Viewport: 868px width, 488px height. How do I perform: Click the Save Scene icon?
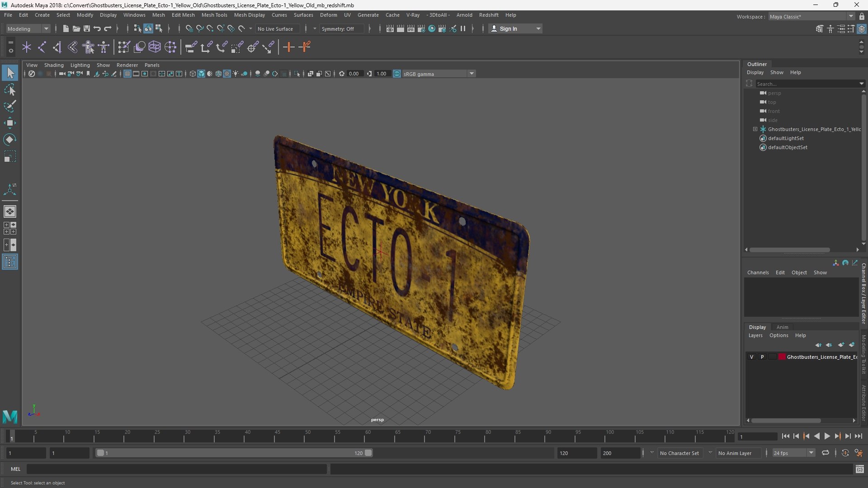tap(86, 28)
